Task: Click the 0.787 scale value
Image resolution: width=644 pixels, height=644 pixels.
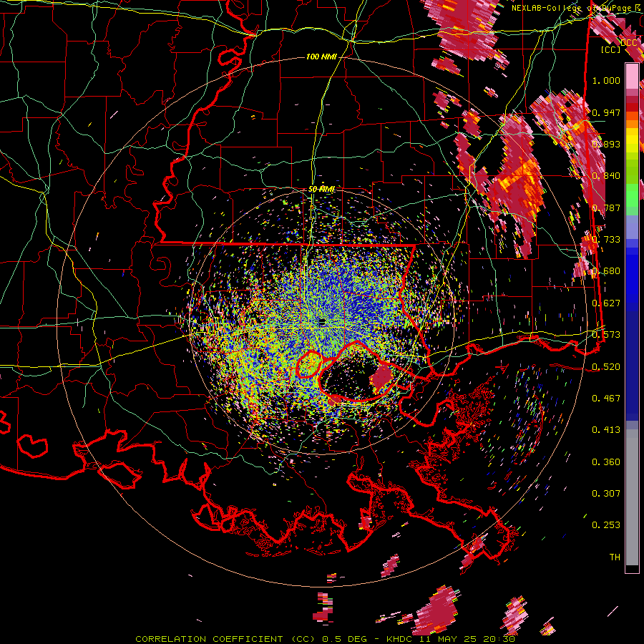Action: 606,208
